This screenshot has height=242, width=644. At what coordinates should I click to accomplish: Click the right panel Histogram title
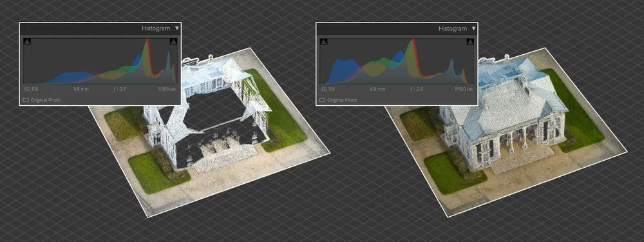coord(453,28)
